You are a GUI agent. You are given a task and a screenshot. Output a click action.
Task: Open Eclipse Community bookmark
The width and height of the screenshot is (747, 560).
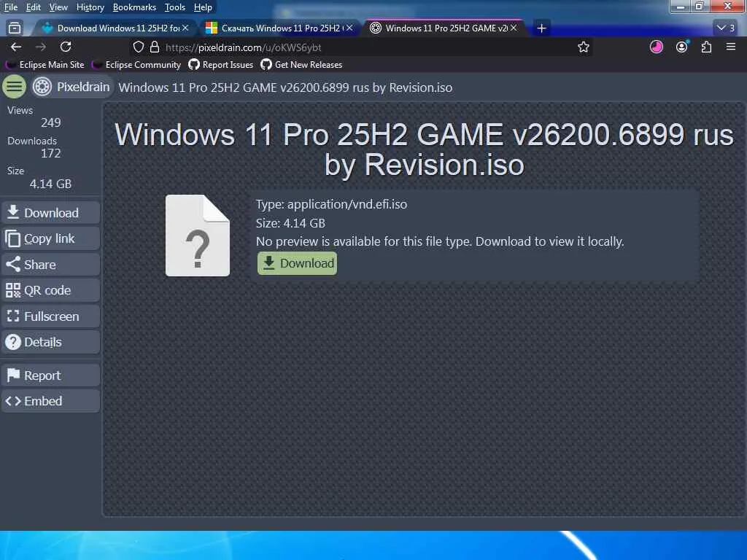click(x=137, y=65)
